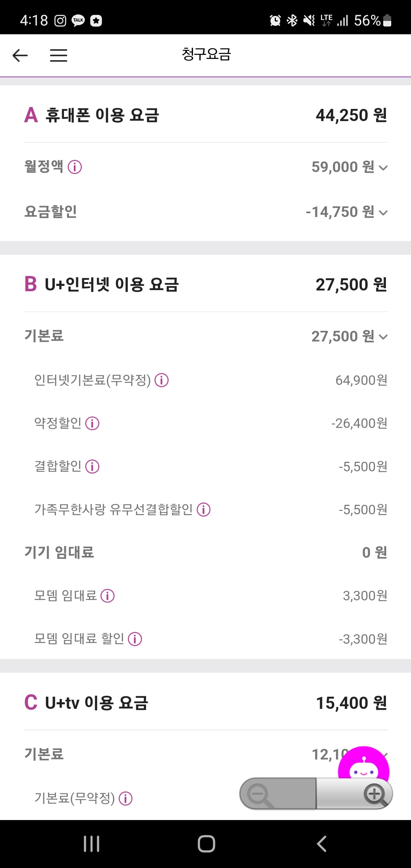The width and height of the screenshot is (411, 868).
Task: Open 결합할인 info icon
Action: pyautogui.click(x=92, y=467)
